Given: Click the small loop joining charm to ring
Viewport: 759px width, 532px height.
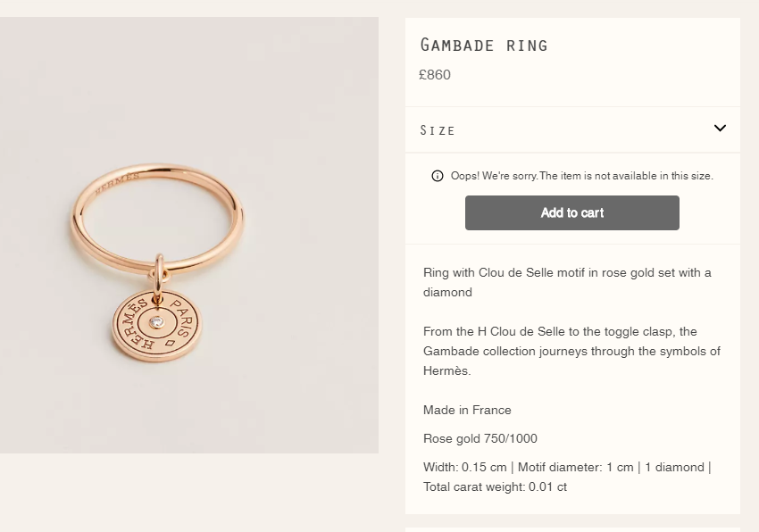Looking at the screenshot, I should [x=159, y=272].
